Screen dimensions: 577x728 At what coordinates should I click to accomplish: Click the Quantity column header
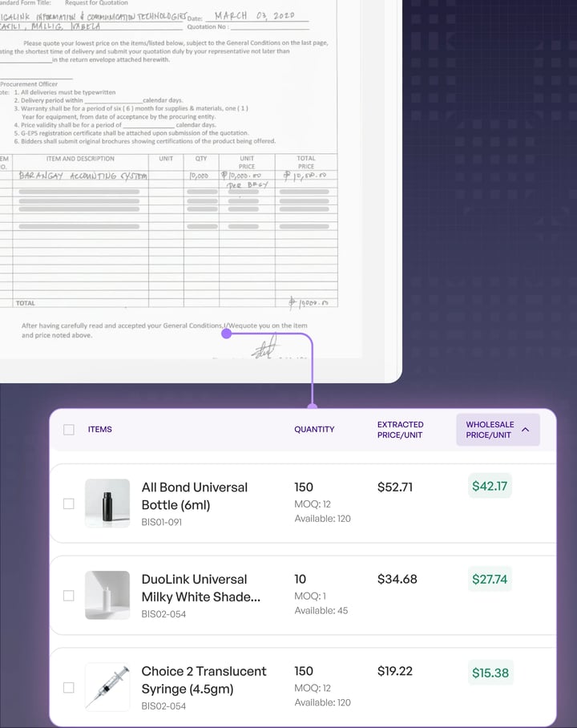pyautogui.click(x=314, y=430)
